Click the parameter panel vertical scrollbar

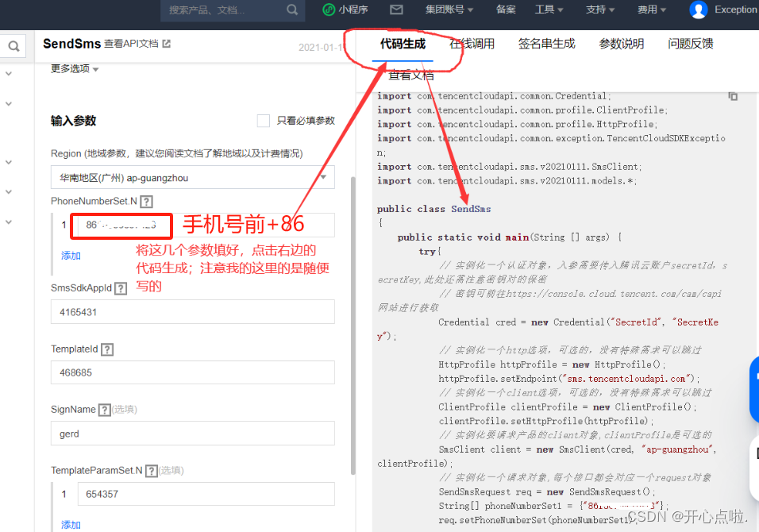[353, 326]
